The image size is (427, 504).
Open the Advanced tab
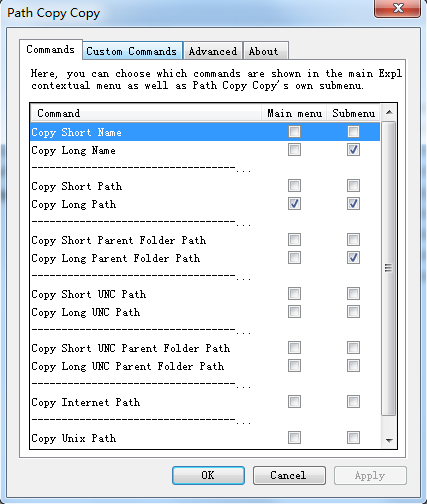pos(213,51)
